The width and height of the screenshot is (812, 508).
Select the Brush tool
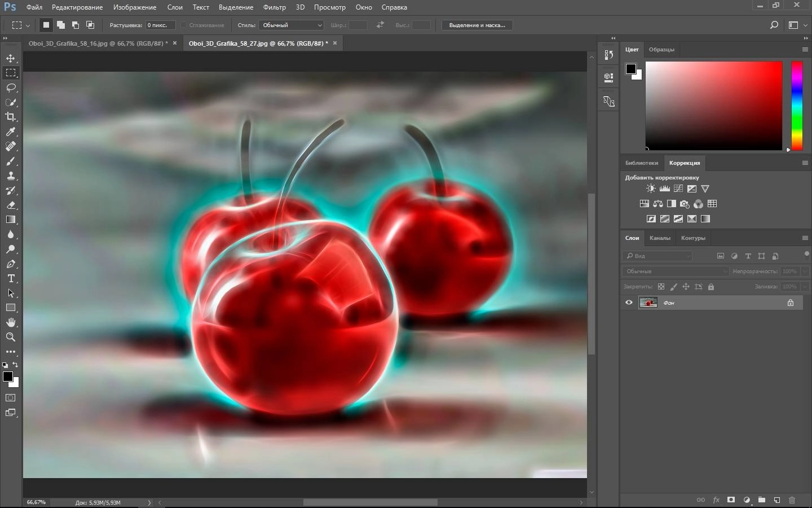(x=11, y=161)
